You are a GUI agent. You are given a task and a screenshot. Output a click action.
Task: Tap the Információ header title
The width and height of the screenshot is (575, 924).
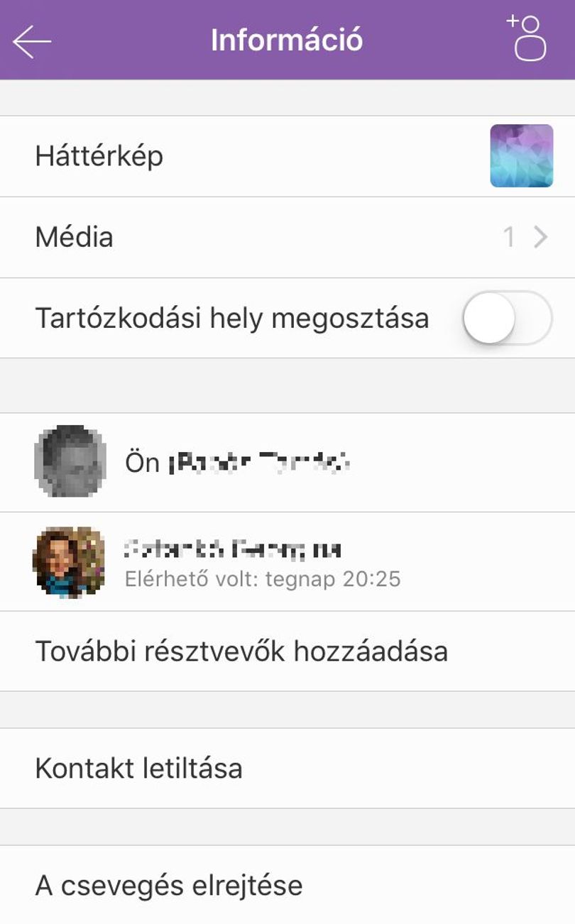pyautogui.click(x=287, y=40)
